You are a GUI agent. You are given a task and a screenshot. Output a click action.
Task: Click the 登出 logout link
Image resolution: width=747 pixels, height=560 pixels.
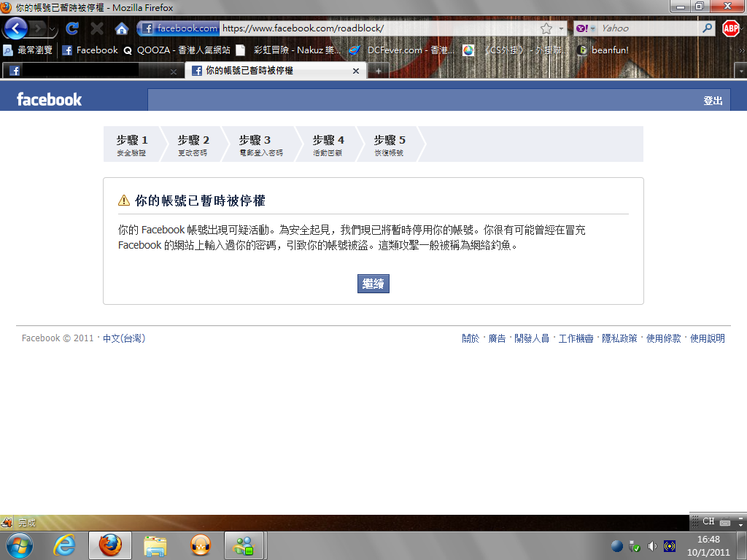tap(713, 101)
